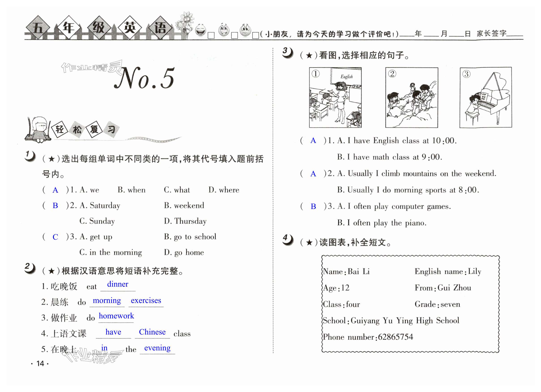Click picture 2 of children climbing mountains
The image size is (541, 392).
pos(411,97)
